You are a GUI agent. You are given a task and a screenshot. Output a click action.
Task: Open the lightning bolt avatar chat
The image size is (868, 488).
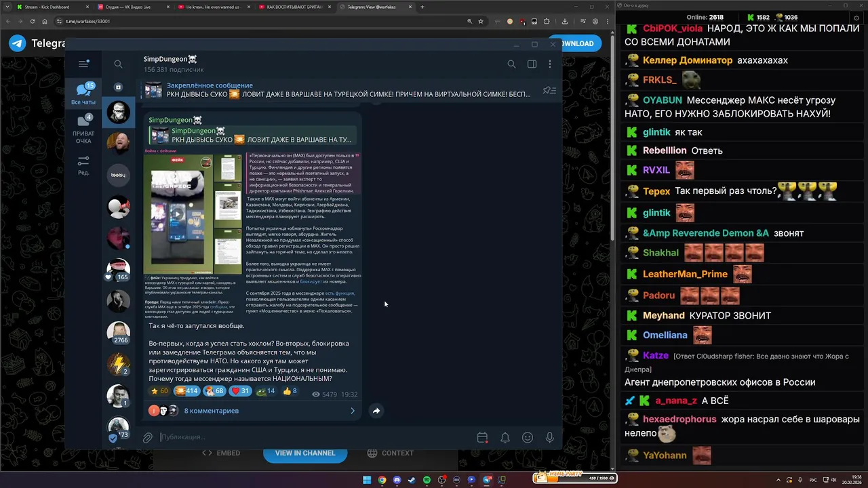119,364
